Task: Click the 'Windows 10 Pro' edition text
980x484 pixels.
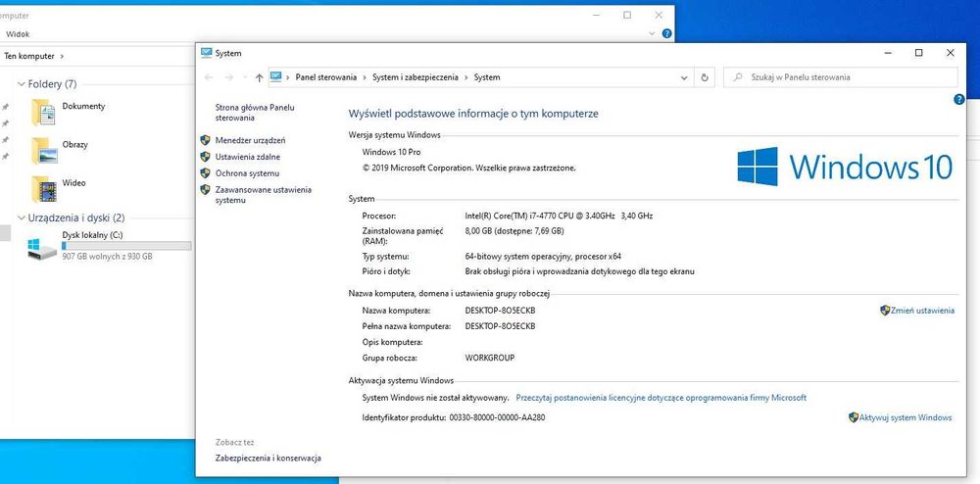Action: coord(391,152)
